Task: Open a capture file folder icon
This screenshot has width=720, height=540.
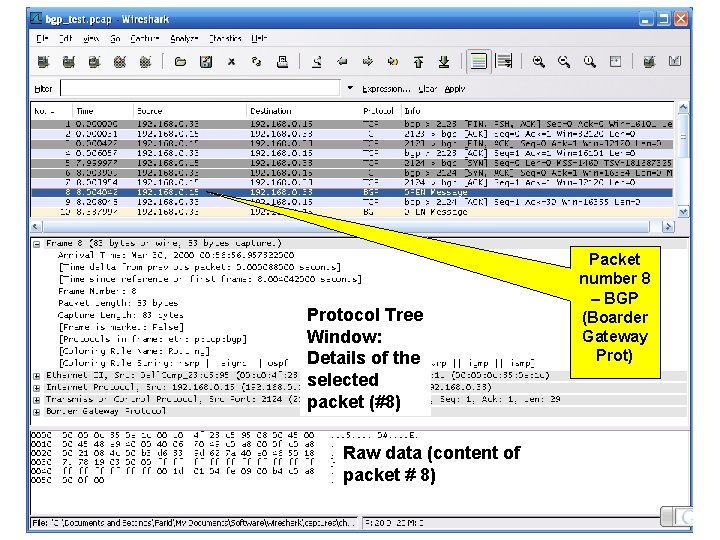Action: [180, 62]
